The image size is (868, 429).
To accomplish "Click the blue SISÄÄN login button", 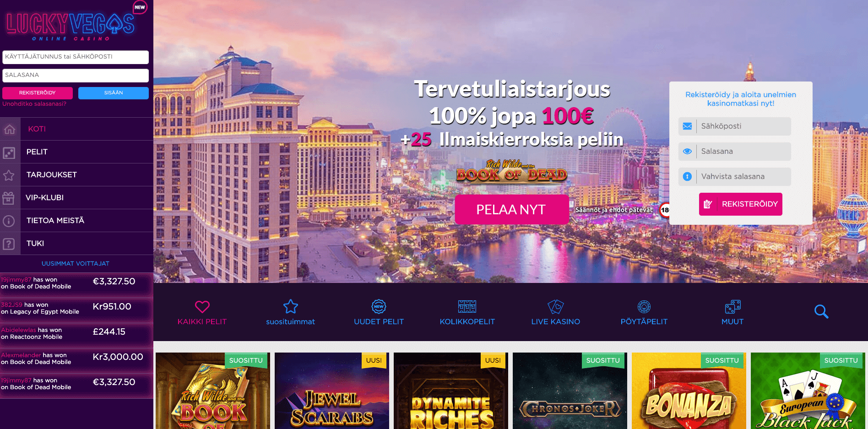I will click(x=114, y=93).
